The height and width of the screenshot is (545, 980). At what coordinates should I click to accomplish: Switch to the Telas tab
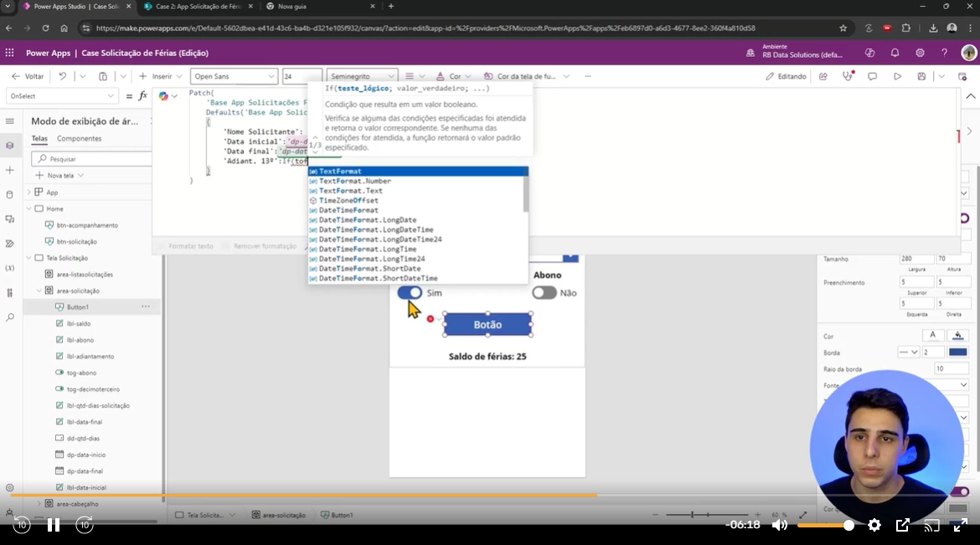point(39,139)
